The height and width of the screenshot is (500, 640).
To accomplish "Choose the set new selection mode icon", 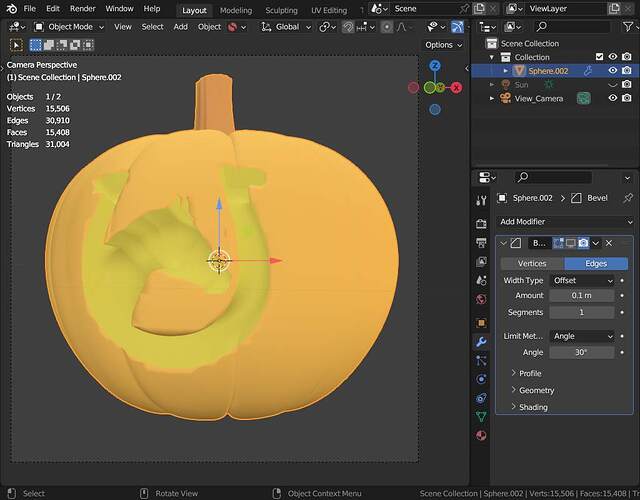I will pyautogui.click(x=36, y=45).
